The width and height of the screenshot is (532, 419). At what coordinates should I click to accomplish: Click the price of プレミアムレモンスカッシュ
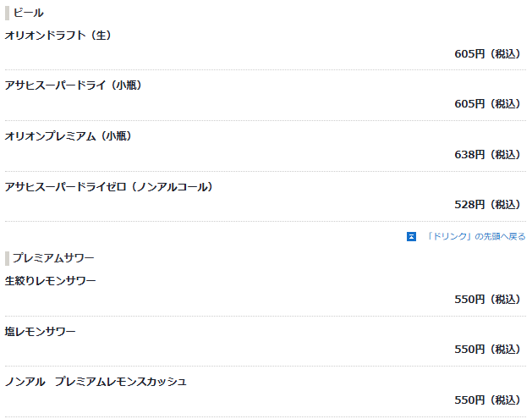click(487, 400)
